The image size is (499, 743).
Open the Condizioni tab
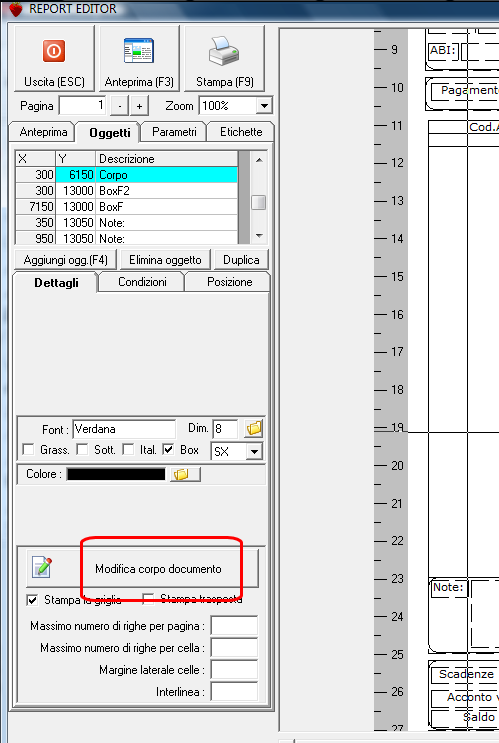(x=142, y=282)
